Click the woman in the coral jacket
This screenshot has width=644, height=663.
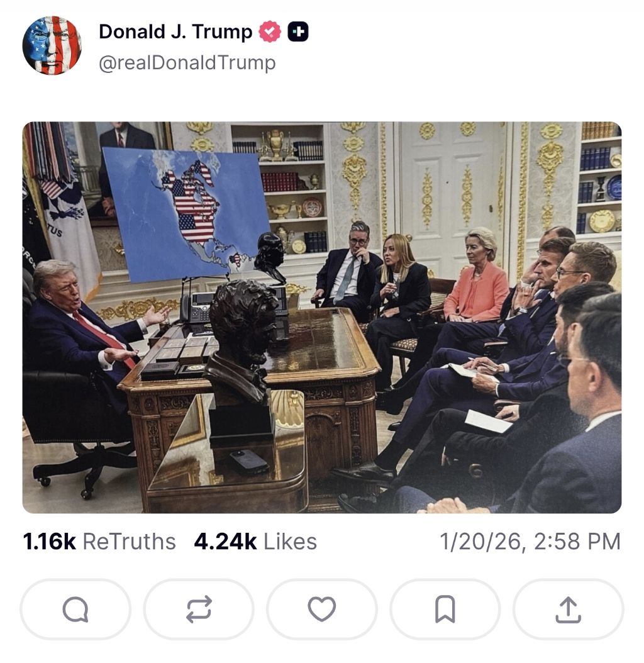[x=475, y=279]
